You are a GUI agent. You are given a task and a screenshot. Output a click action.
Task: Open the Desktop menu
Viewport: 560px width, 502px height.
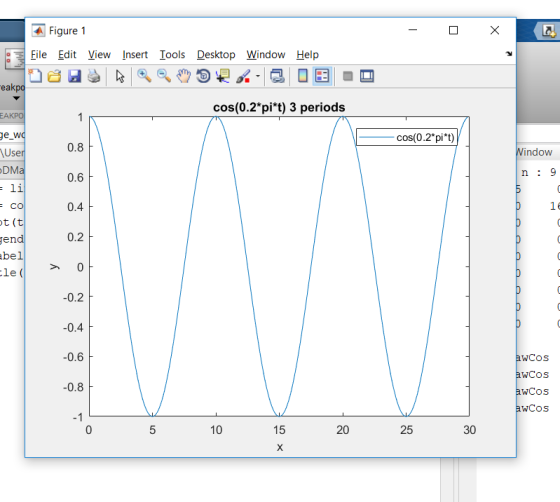pyautogui.click(x=216, y=55)
